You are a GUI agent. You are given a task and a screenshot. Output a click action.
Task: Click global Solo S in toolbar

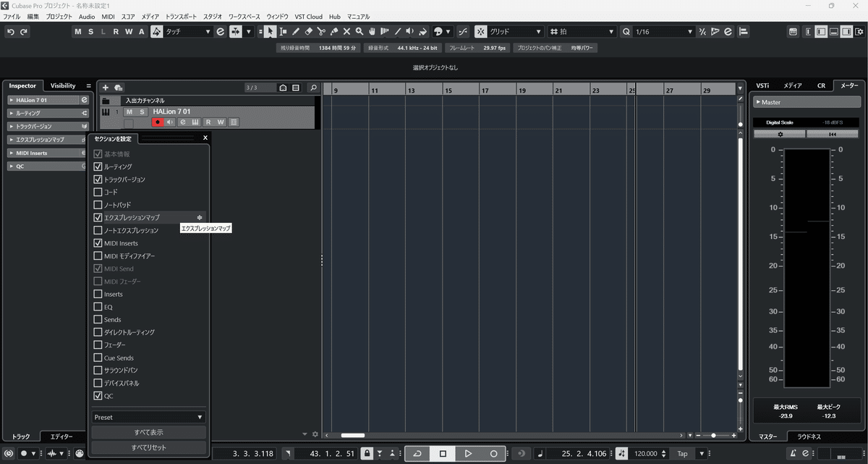tap(90, 32)
